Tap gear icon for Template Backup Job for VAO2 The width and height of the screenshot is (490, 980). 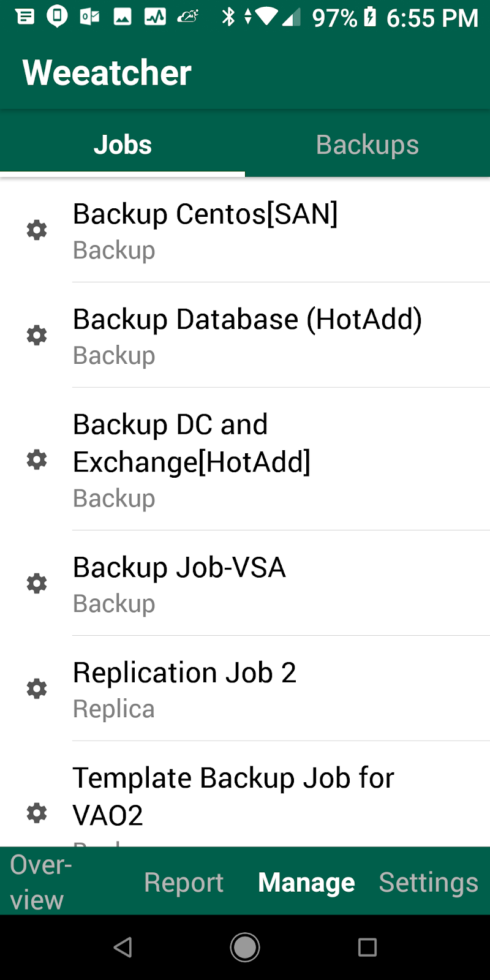coord(37,813)
